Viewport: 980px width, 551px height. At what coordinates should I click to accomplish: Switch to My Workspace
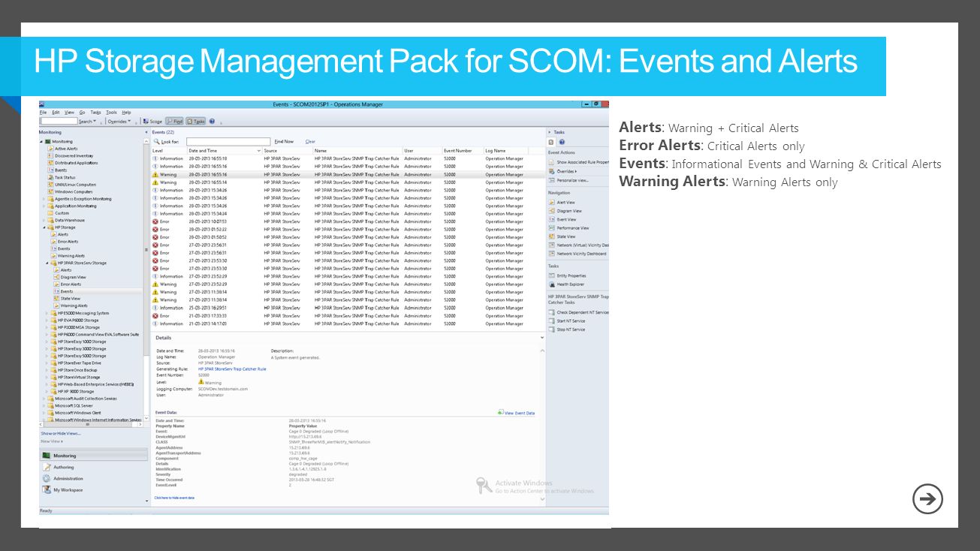(x=93, y=490)
